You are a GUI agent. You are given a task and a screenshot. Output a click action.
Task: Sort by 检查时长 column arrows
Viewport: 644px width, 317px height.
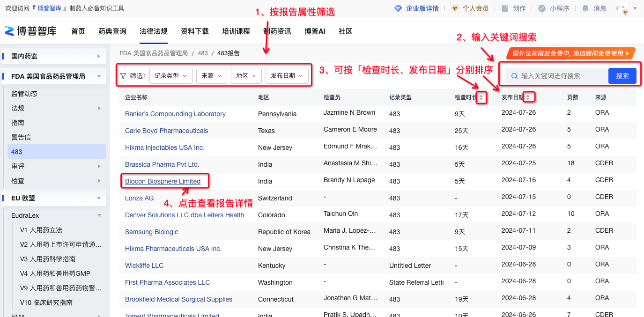(x=481, y=97)
